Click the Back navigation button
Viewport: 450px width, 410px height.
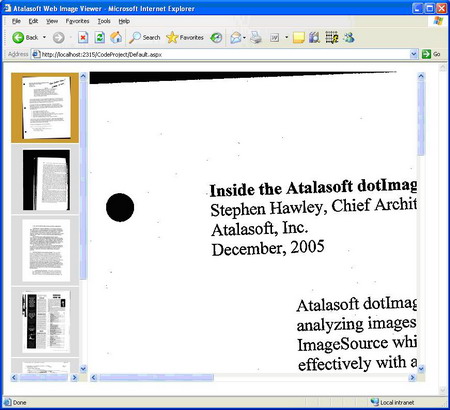[25, 38]
